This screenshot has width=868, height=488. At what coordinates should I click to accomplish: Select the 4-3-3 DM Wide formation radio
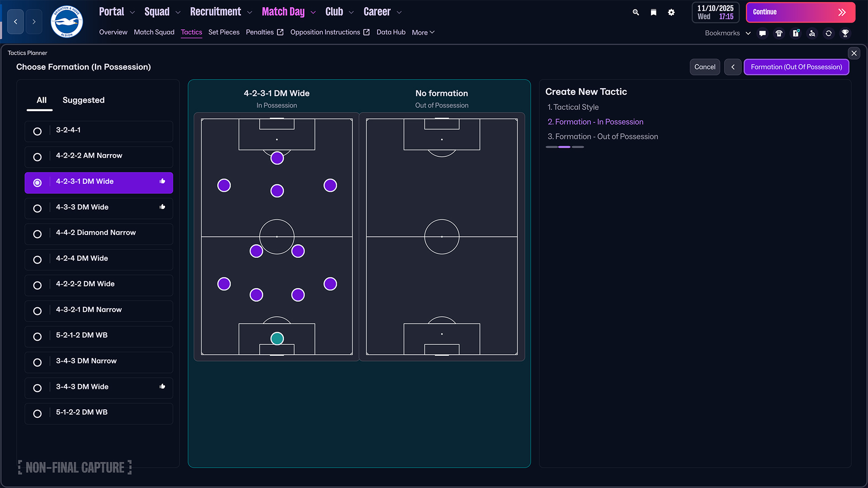coord(38,208)
